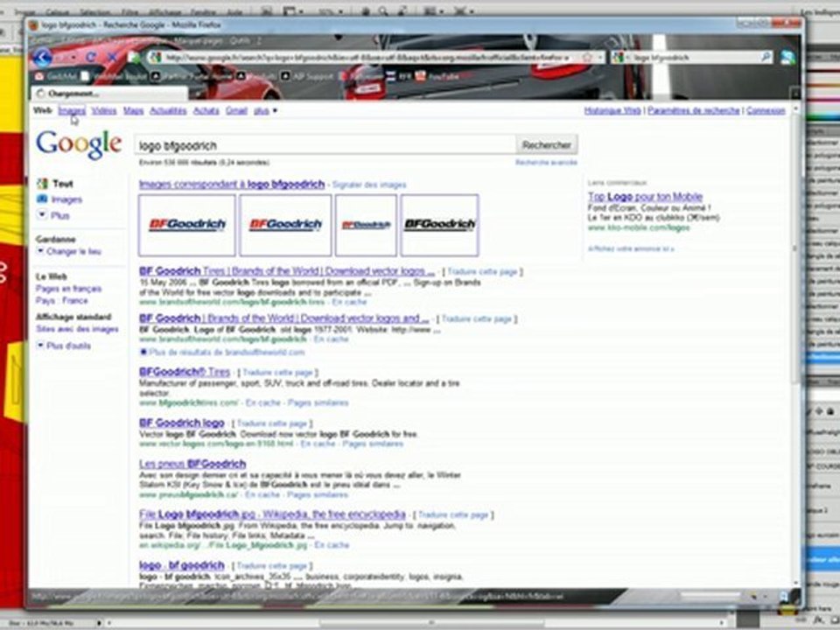Click the Skype icon right of search box
The image size is (840, 630).
point(787,58)
